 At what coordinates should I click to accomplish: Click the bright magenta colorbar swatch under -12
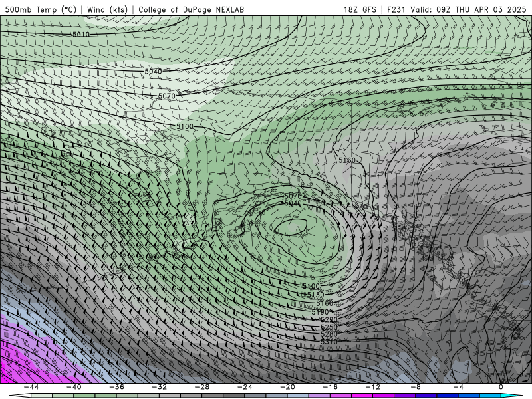362,396
